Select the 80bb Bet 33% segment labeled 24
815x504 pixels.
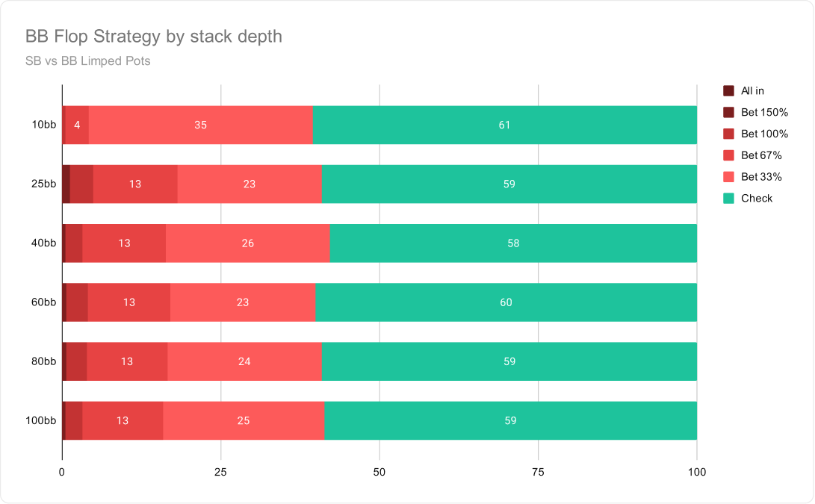[x=245, y=361]
